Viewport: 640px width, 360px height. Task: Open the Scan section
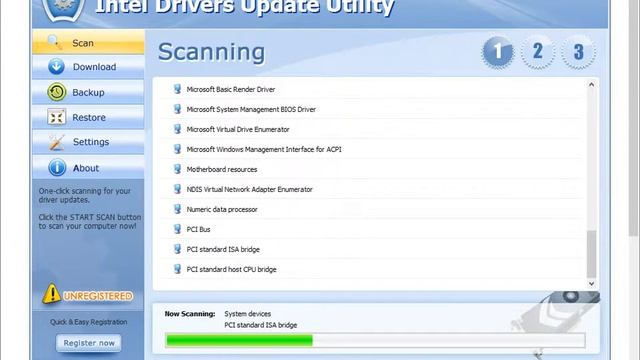(x=88, y=42)
